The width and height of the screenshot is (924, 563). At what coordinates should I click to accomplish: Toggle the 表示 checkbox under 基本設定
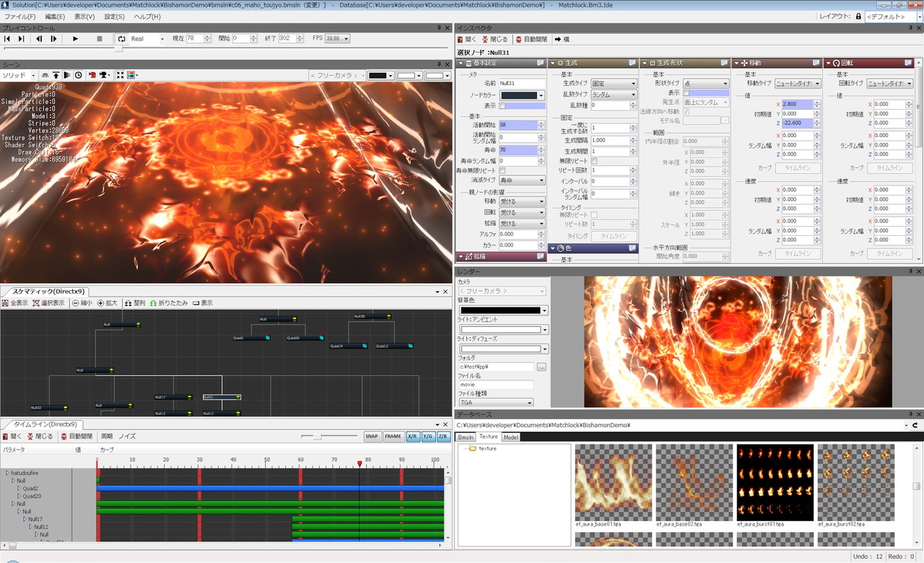(502, 106)
